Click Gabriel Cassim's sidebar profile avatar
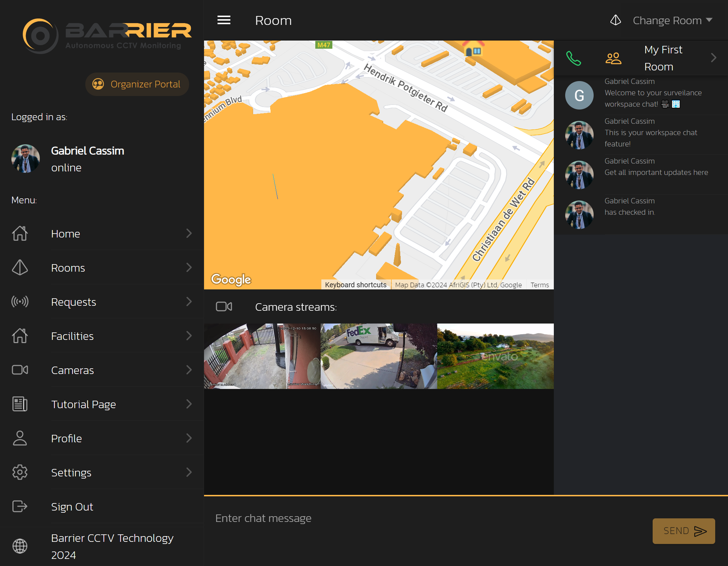This screenshot has height=566, width=728. click(26, 159)
